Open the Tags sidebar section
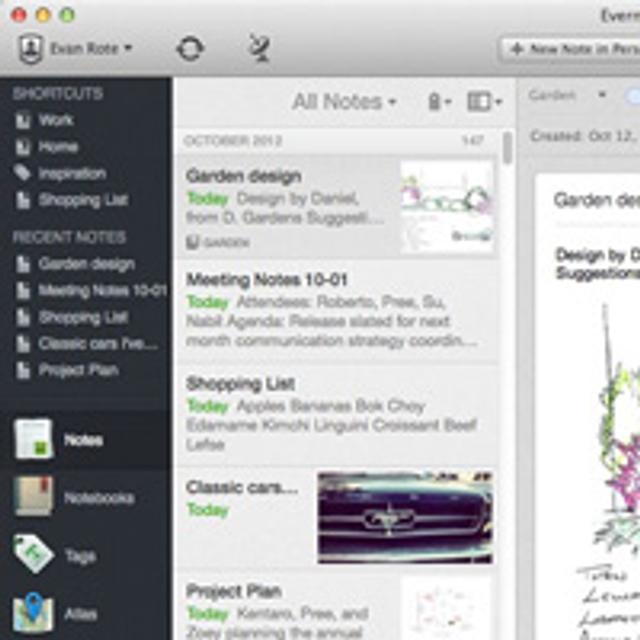 tap(85, 556)
